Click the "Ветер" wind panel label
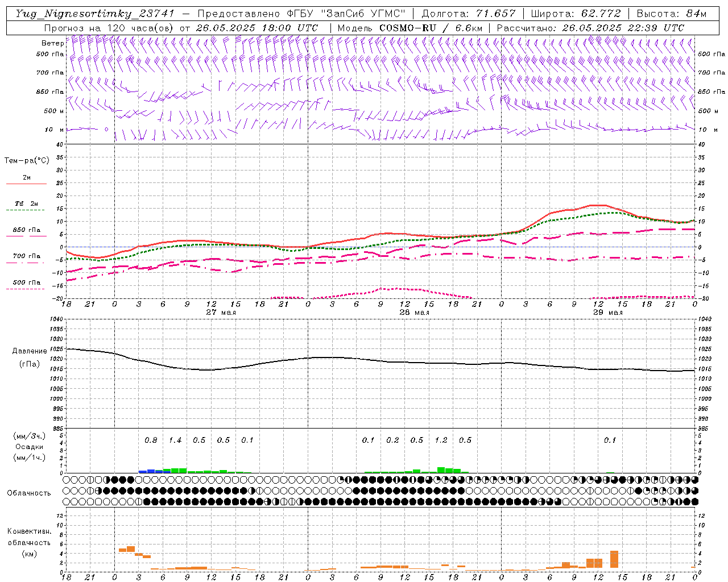728x582 pixels. [52, 43]
